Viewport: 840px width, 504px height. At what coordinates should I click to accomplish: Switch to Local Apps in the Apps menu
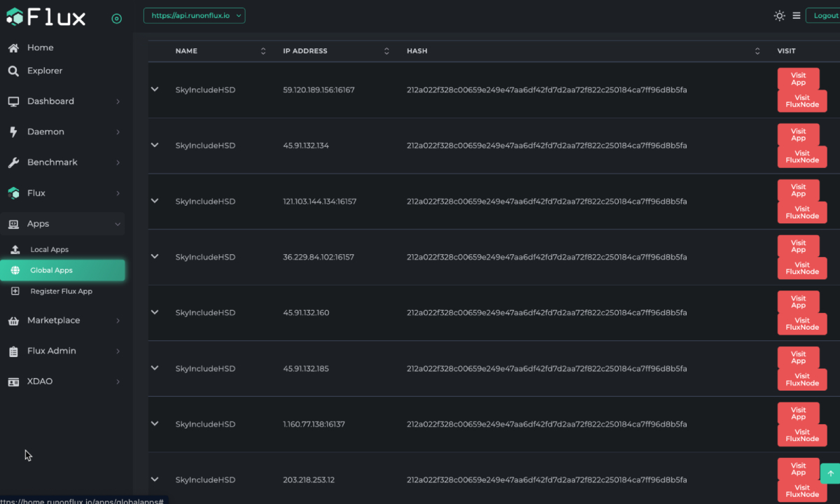coord(49,249)
